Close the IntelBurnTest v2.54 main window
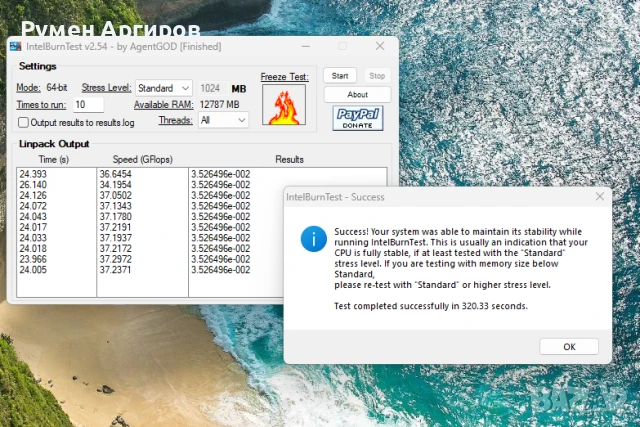 tap(379, 47)
